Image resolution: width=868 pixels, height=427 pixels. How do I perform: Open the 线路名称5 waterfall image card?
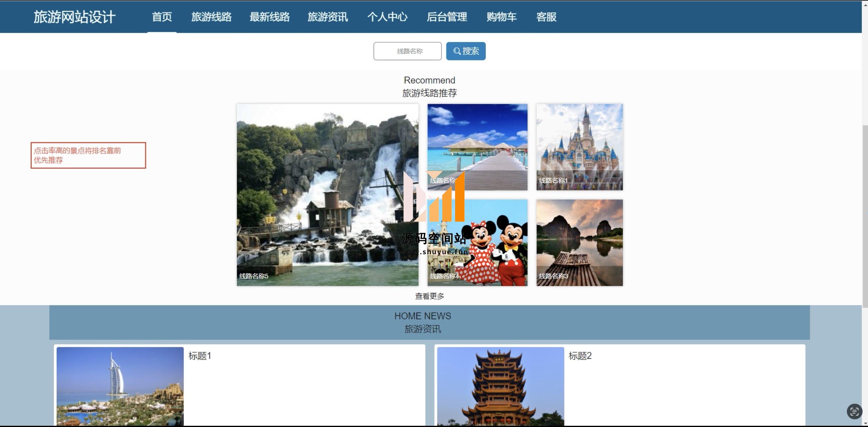(x=327, y=195)
